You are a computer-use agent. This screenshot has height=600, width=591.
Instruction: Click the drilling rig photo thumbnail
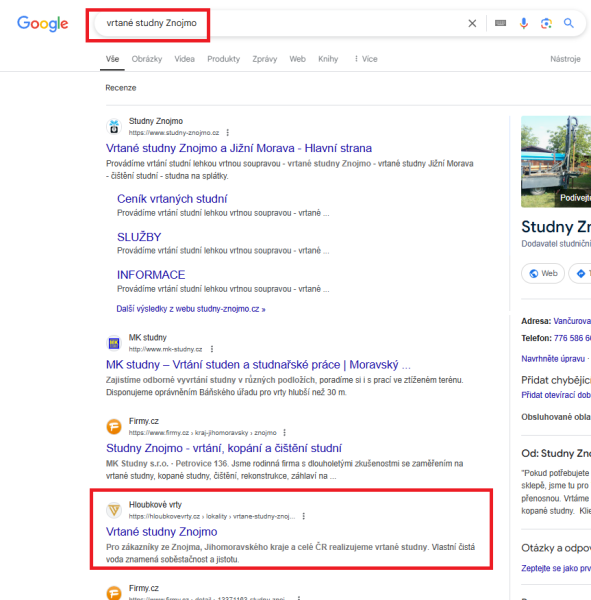(556, 161)
